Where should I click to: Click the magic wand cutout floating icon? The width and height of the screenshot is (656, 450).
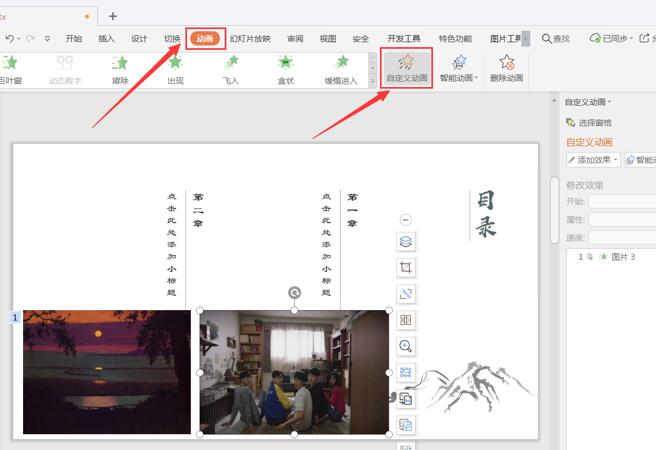point(406,294)
